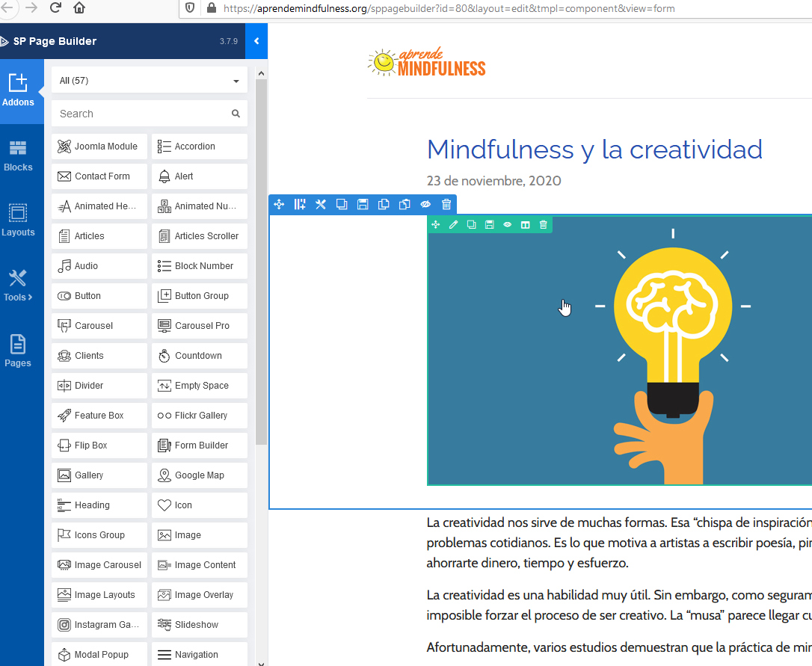This screenshot has width=812, height=666.
Task: Click the row settings wrench icon
Action: [321, 205]
